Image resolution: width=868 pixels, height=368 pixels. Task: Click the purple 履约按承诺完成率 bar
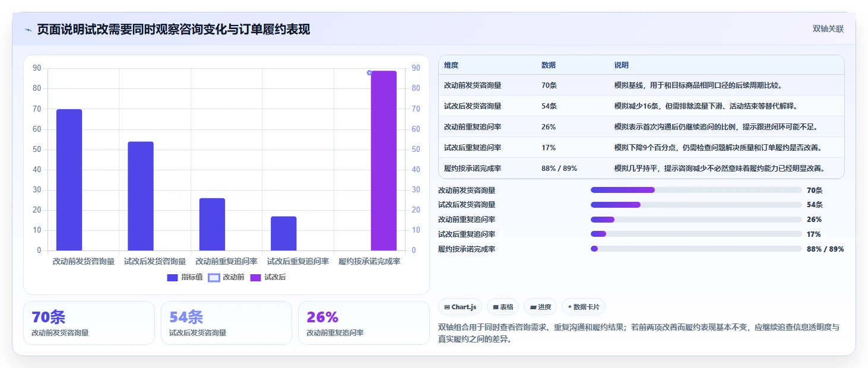click(384, 161)
